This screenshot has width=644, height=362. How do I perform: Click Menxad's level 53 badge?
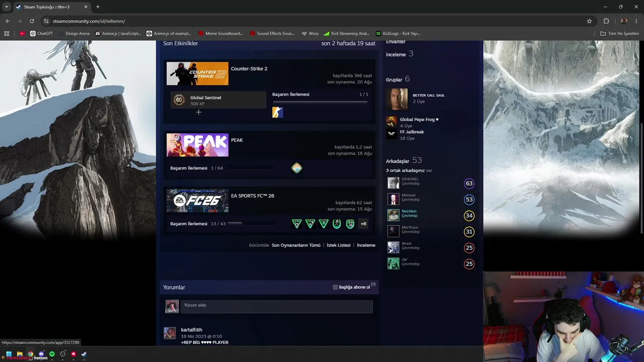click(x=469, y=200)
